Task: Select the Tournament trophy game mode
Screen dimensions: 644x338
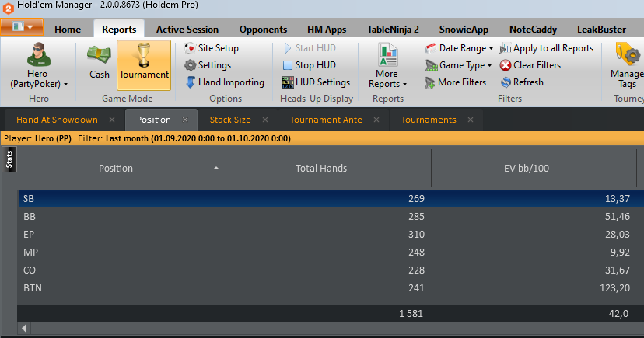Action: point(144,64)
